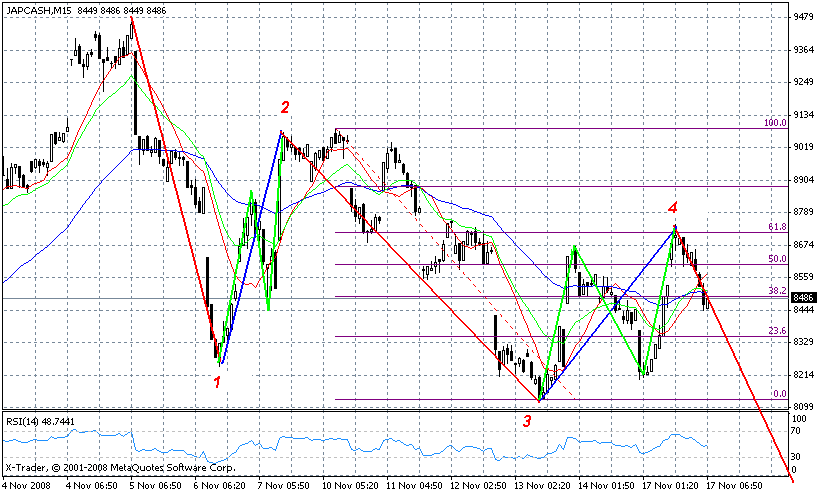Click the 8444 price scale value

(x=803, y=310)
